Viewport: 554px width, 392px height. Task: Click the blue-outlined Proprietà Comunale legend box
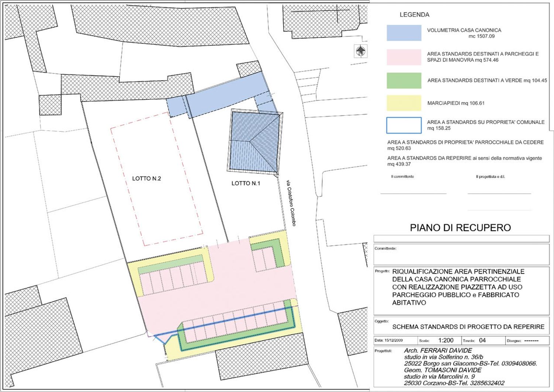pos(404,125)
